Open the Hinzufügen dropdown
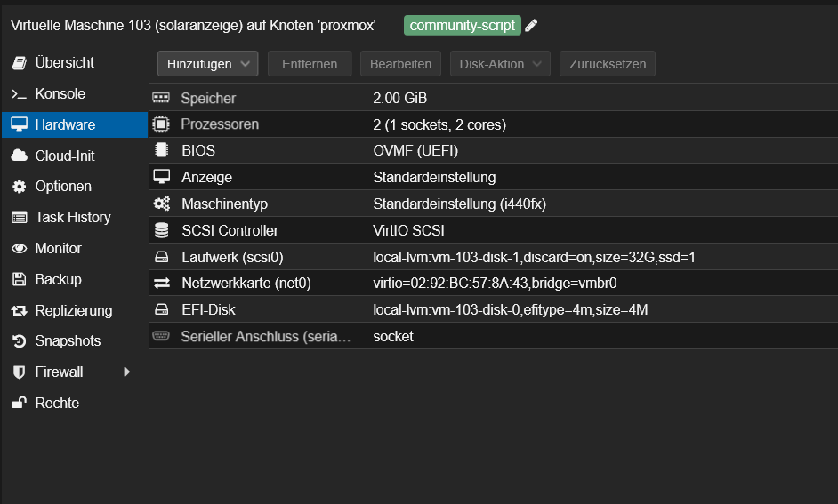Image resolution: width=838 pixels, height=504 pixels. (207, 64)
